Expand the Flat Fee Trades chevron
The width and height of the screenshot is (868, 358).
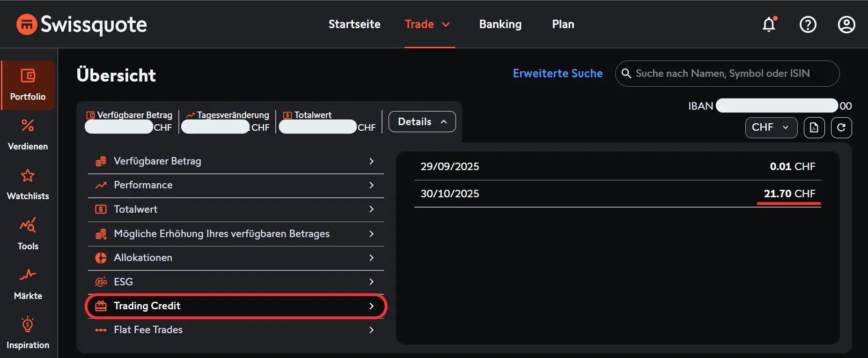coord(371,330)
